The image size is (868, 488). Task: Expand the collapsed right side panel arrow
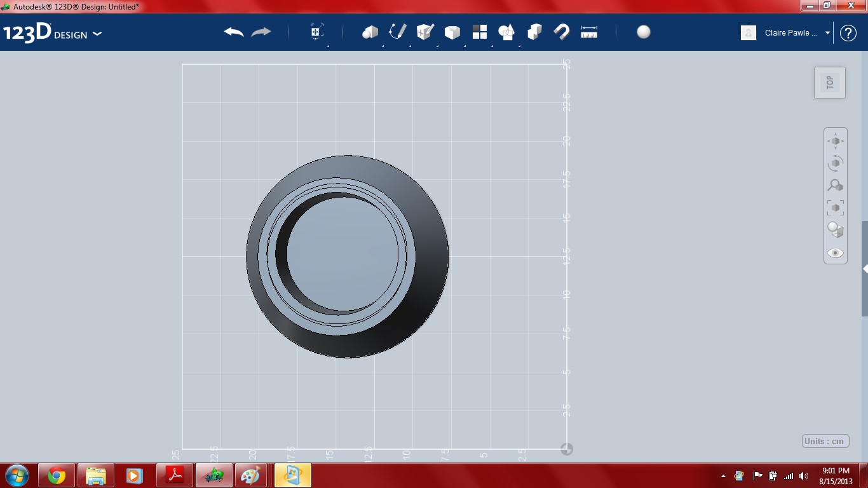865,269
